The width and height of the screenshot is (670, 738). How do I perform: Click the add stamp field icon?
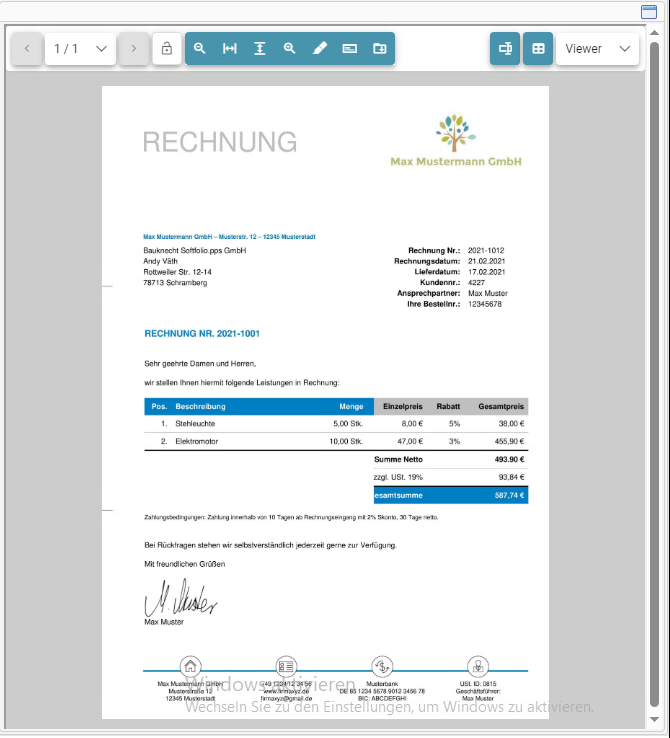pos(380,48)
